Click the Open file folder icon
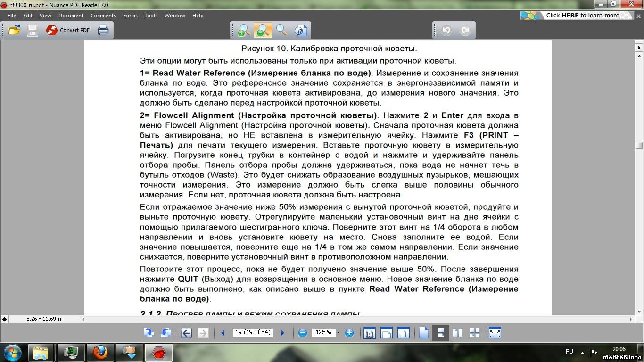Image resolution: width=644 pixels, height=362 pixels. click(x=14, y=30)
